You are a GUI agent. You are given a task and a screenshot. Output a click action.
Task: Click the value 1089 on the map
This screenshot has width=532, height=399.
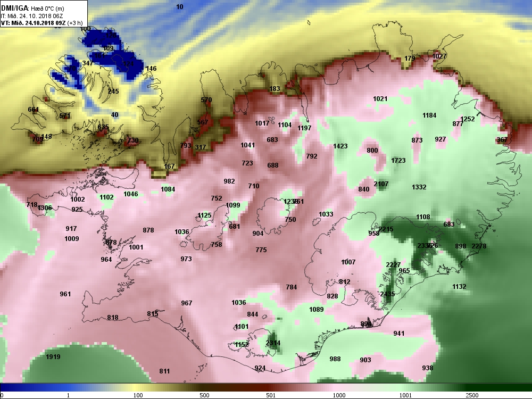(316, 309)
